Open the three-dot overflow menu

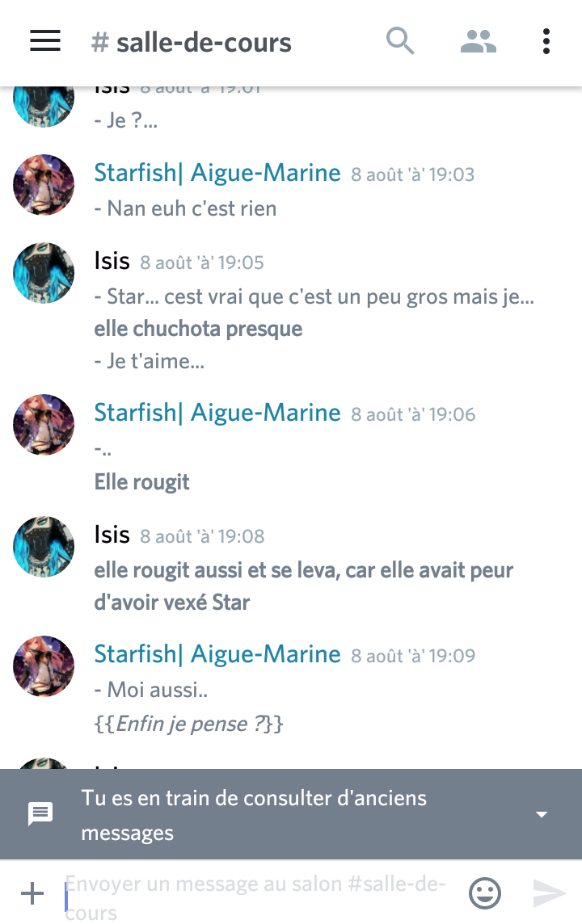(546, 41)
